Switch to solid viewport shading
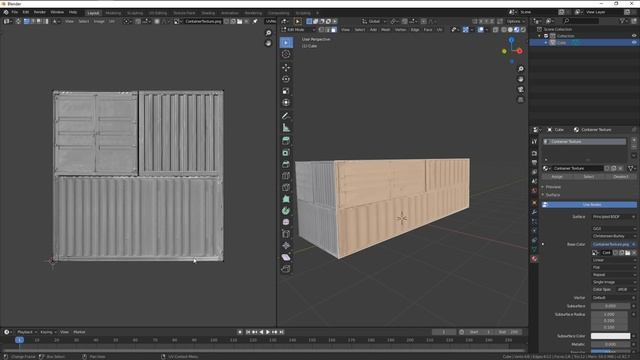 click(510, 30)
